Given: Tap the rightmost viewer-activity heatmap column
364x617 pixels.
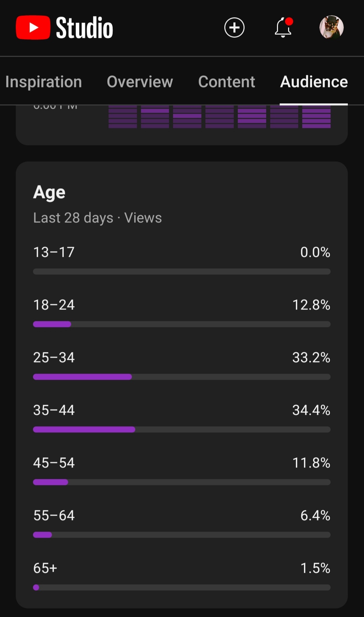Looking at the screenshot, I should (x=316, y=117).
